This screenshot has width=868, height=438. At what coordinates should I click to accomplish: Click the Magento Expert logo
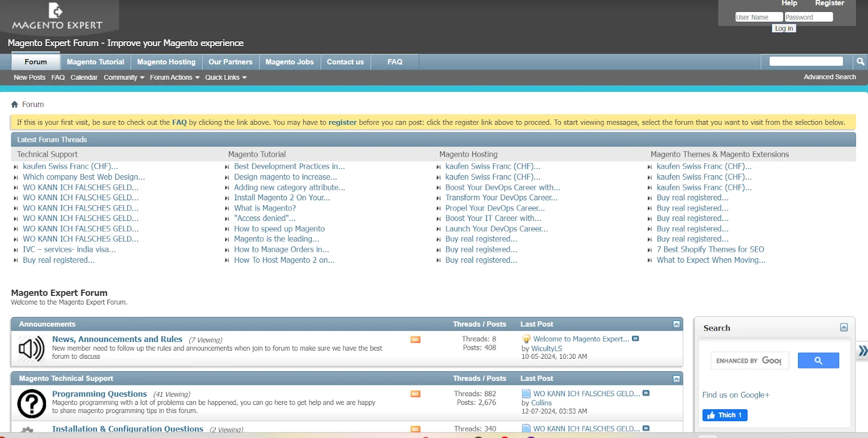tap(57, 16)
